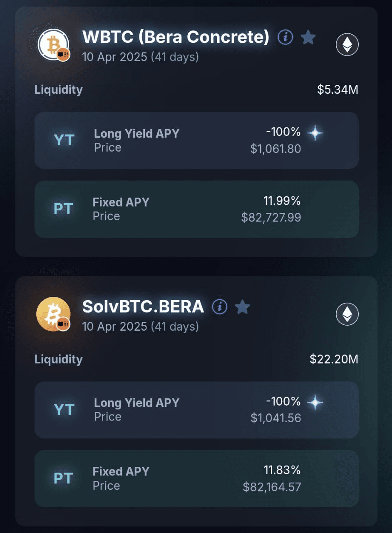This screenshot has height=533, width=392.
Task: Open the WBTC PT Fixed APY row
Action: (x=196, y=209)
